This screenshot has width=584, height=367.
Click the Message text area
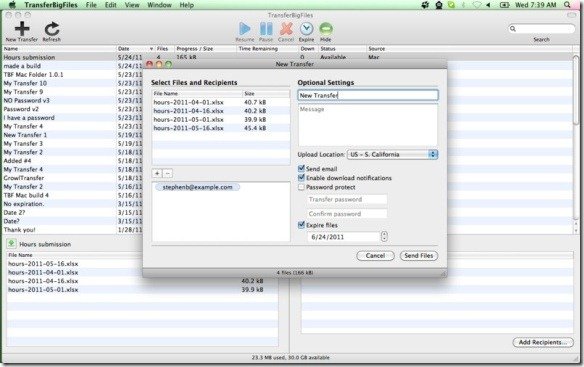[x=368, y=125]
